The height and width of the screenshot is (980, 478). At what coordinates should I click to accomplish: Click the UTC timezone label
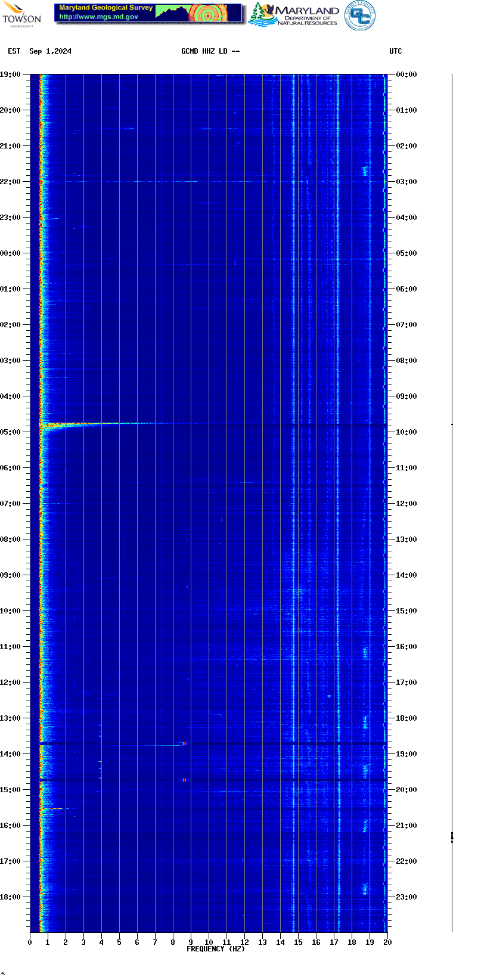(x=396, y=51)
